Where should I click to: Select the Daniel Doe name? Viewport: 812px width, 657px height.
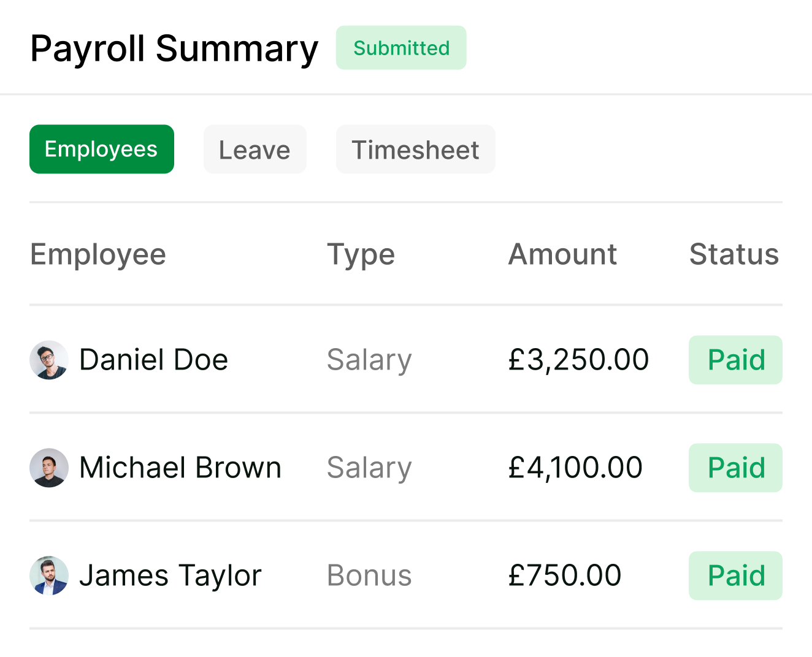[x=154, y=360]
